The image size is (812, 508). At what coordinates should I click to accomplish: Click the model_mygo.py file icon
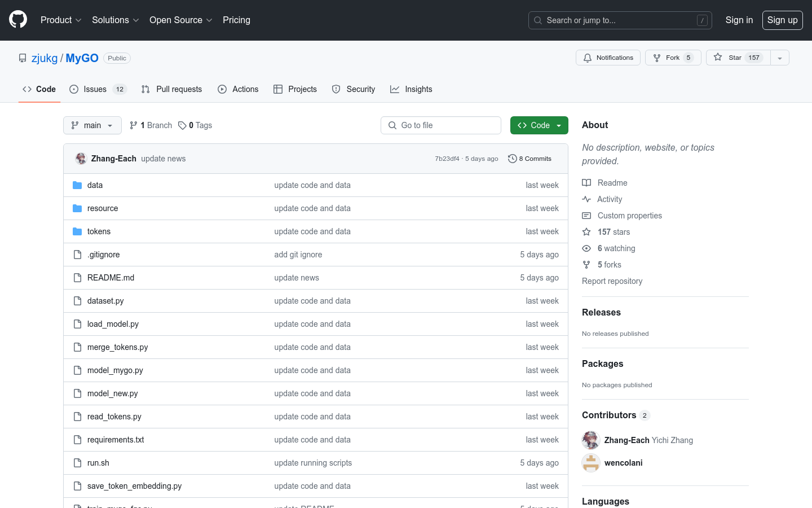tap(77, 370)
